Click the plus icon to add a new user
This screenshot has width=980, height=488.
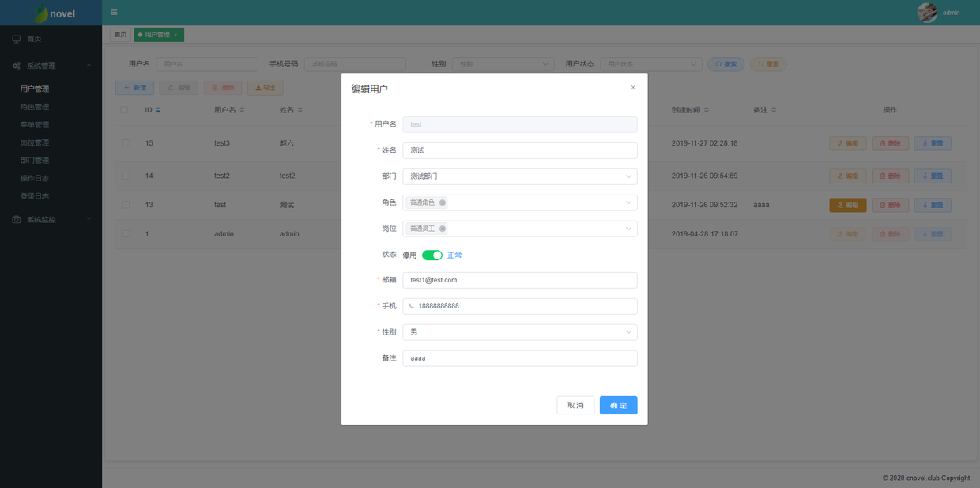(127, 87)
